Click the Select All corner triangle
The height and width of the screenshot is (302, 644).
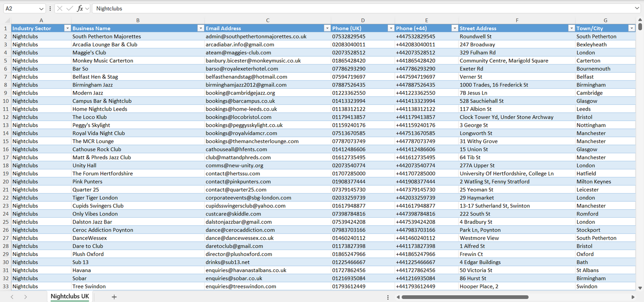coord(7,21)
